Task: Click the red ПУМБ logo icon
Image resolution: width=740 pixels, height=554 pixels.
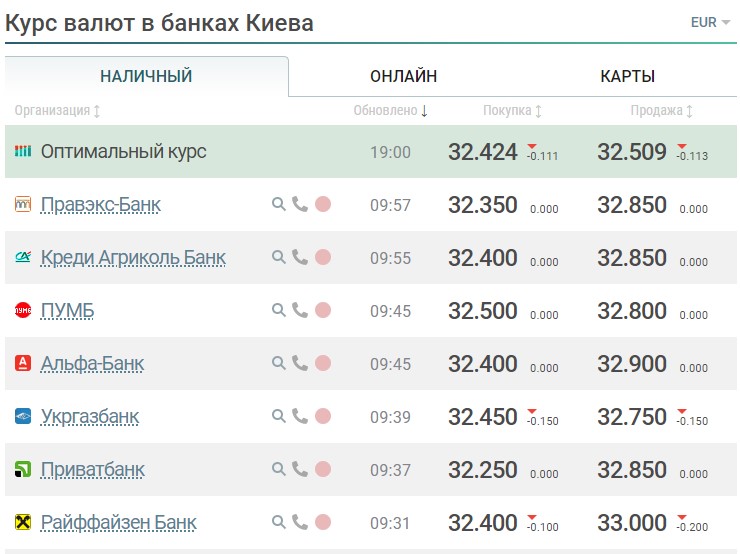Action: click(23, 310)
